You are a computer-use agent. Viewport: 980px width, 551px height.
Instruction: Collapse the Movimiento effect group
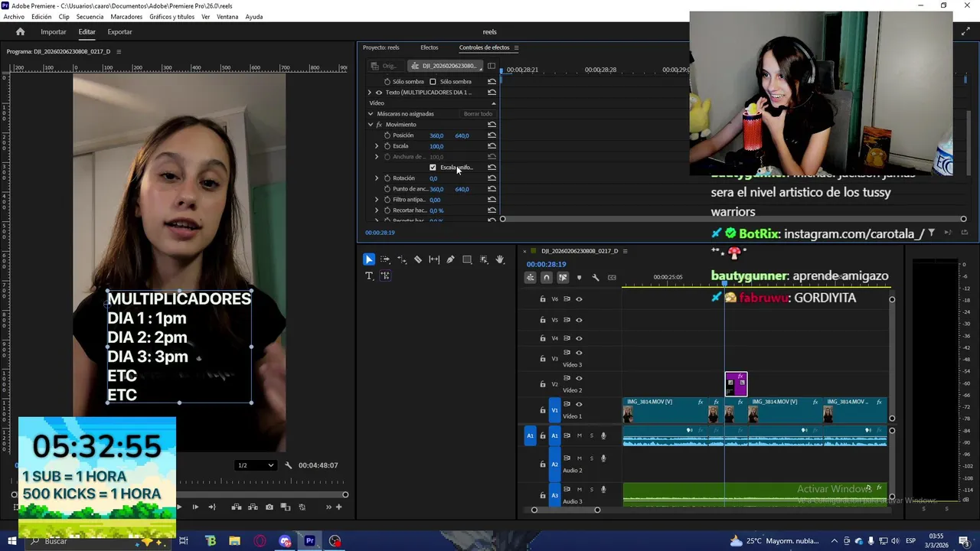pyautogui.click(x=371, y=125)
